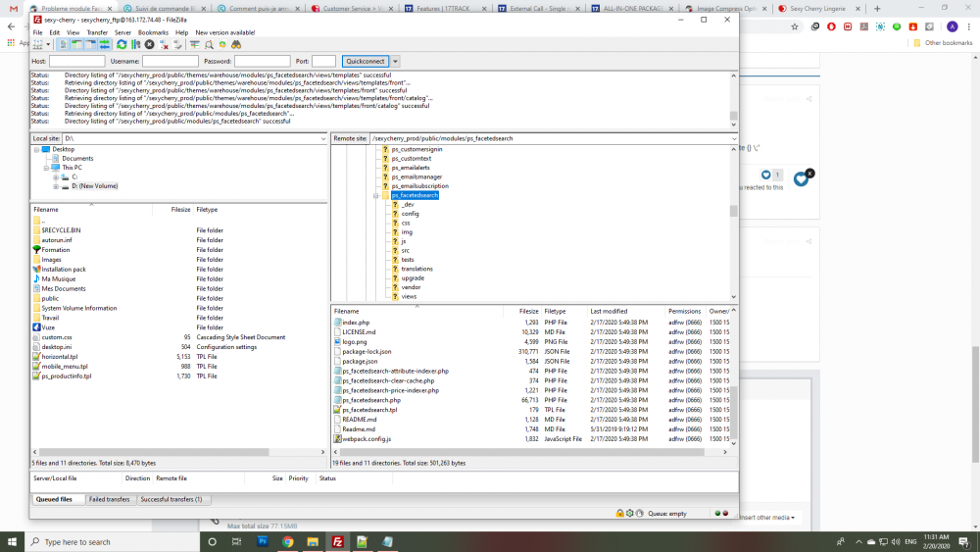Toggle transfer queue display icon
The height and width of the screenshot is (552, 980).
pos(104,44)
